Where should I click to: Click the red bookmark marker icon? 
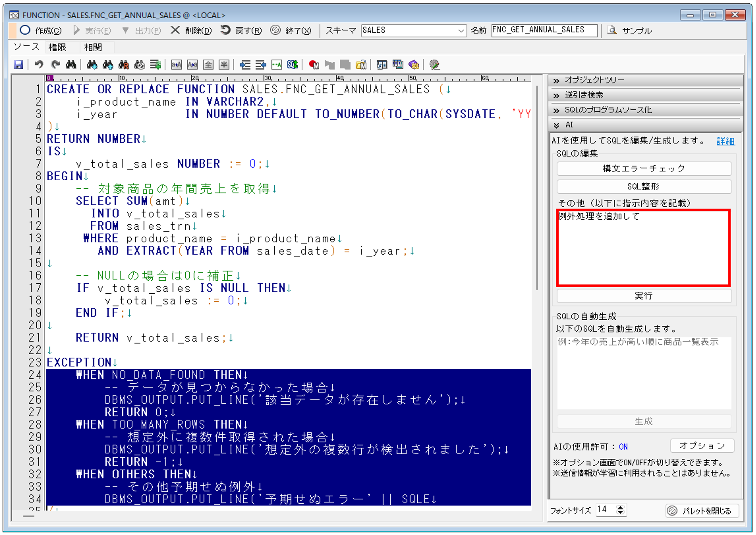[313, 65]
